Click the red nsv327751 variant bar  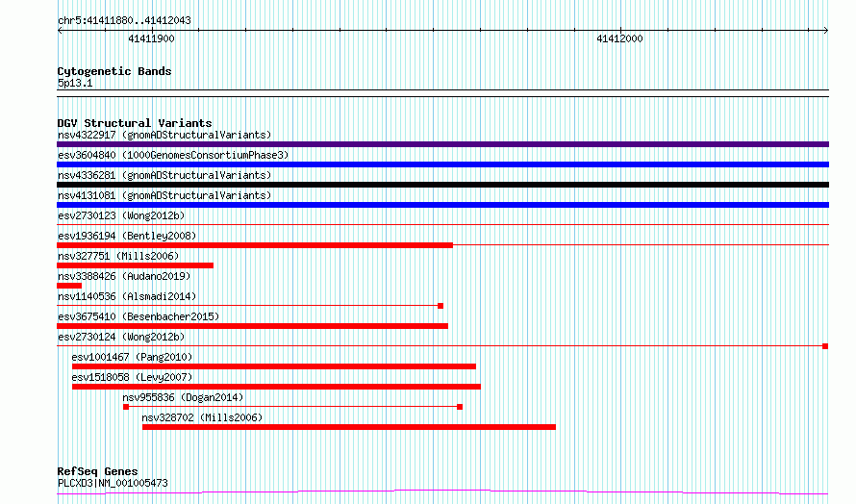[136, 265]
